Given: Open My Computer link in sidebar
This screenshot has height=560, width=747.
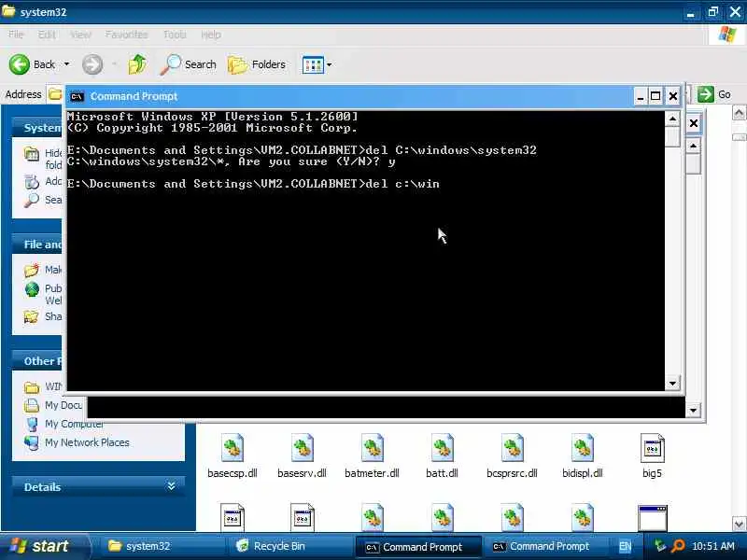Looking at the screenshot, I should 74,424.
